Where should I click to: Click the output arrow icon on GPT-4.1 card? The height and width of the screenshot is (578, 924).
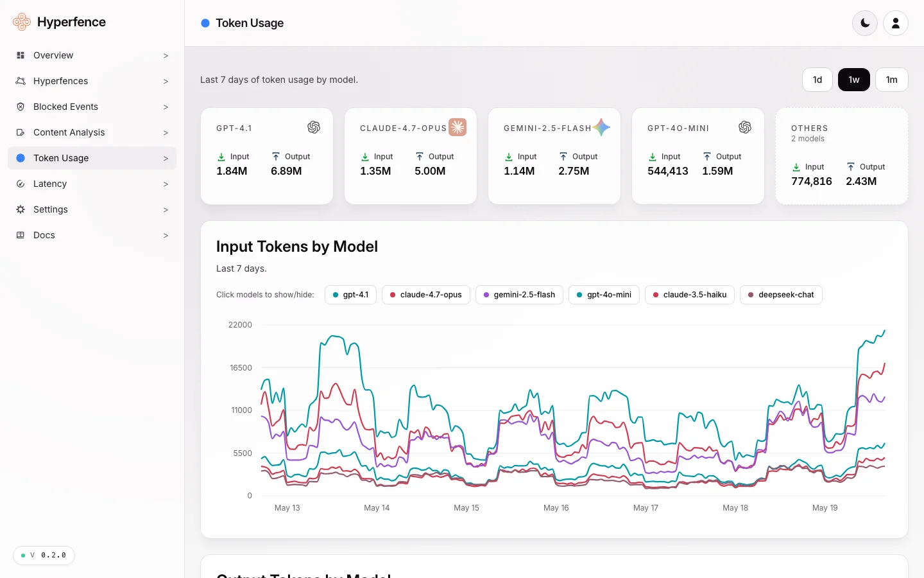pyautogui.click(x=276, y=157)
